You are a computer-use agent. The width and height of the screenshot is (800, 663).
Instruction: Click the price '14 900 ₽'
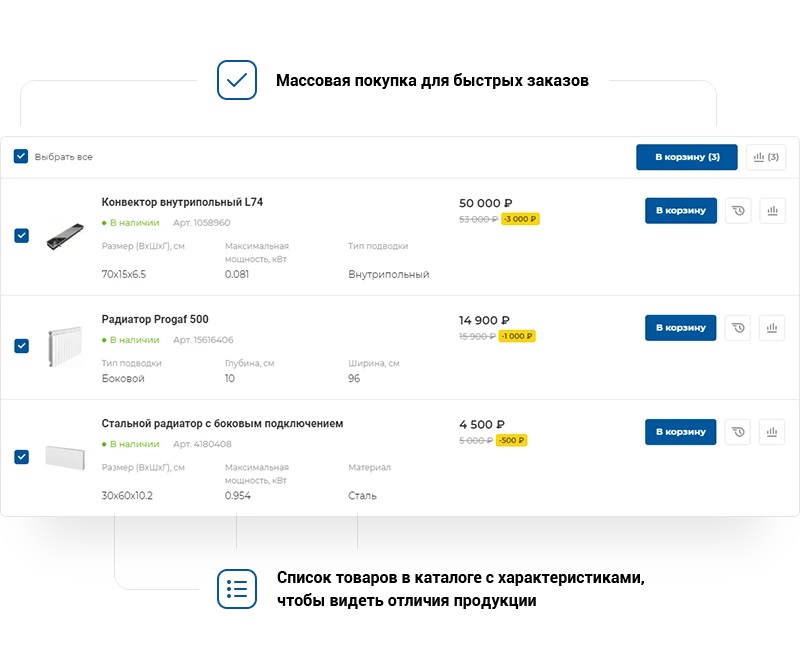[484, 321]
